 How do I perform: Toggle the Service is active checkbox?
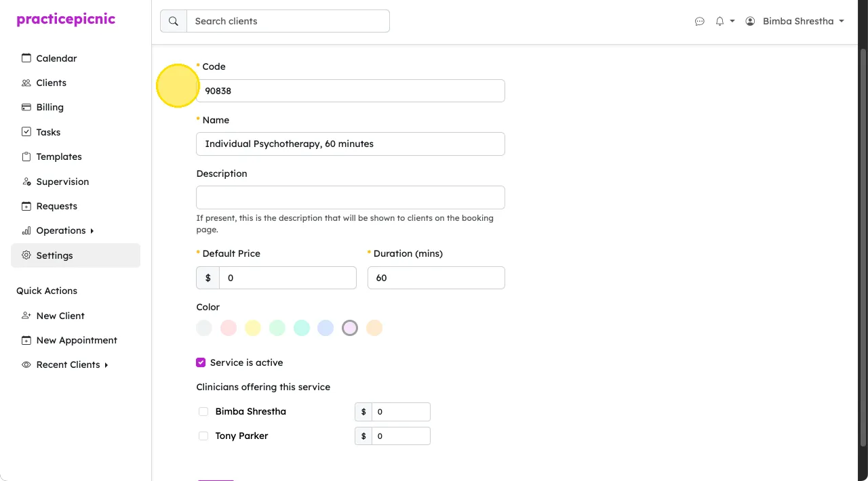pos(201,362)
